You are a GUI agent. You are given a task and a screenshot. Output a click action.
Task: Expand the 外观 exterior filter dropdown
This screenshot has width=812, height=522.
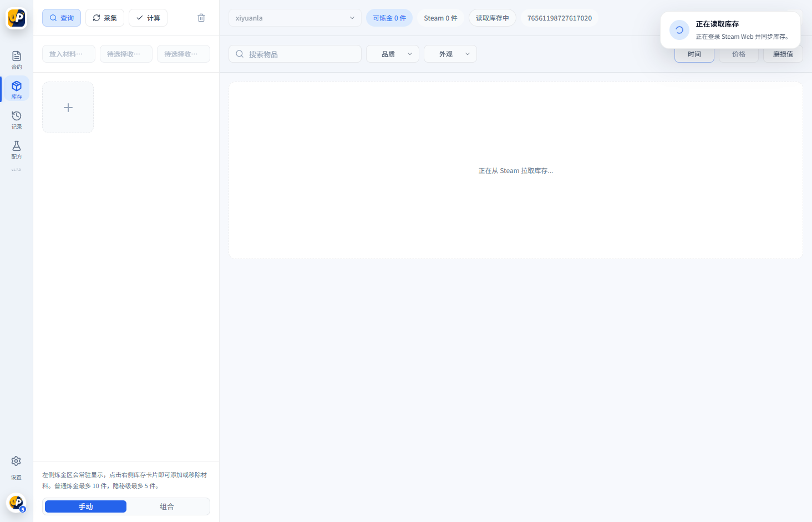(450, 54)
